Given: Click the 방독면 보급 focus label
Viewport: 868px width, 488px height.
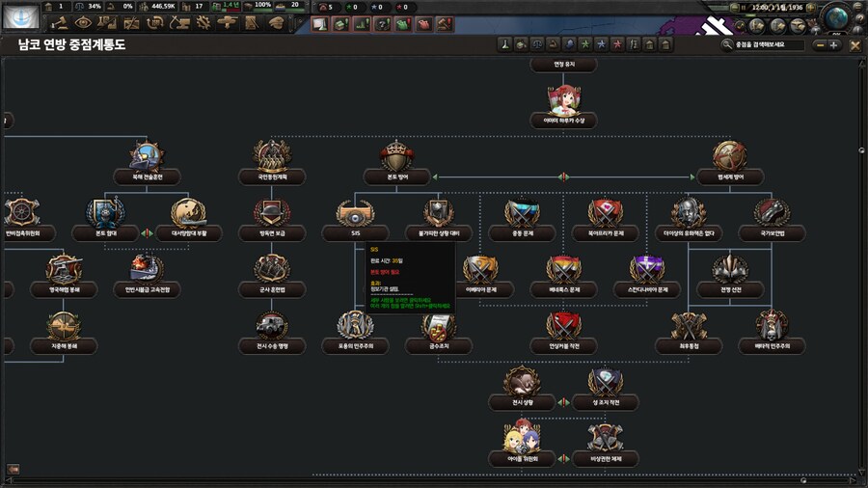Looking at the screenshot, I should point(272,233).
